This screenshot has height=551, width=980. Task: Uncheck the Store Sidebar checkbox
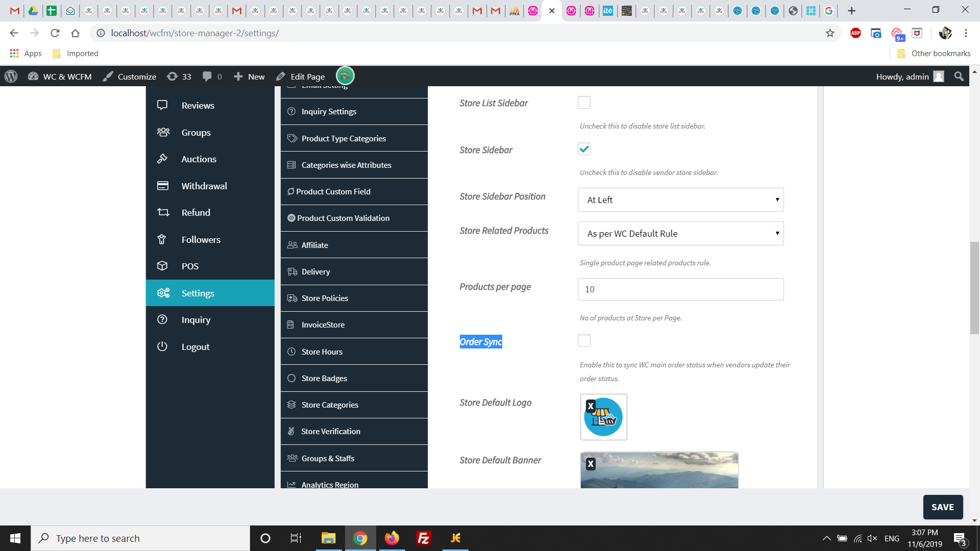584,149
